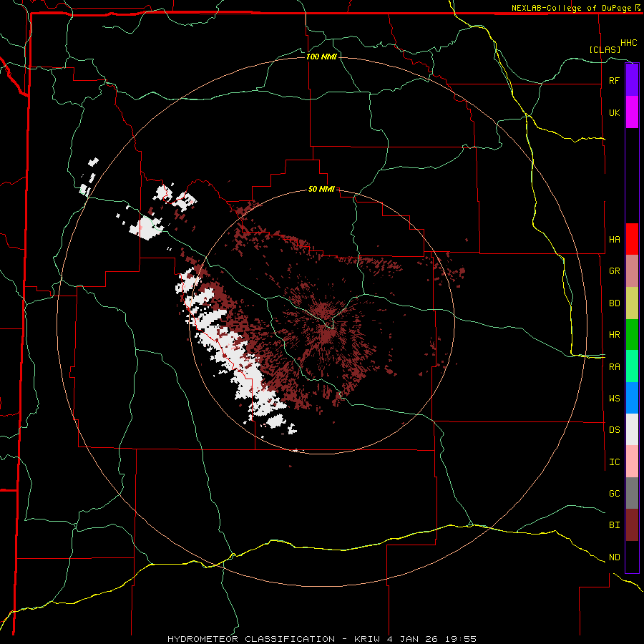Click the GC gray legend swatch

coord(632,493)
